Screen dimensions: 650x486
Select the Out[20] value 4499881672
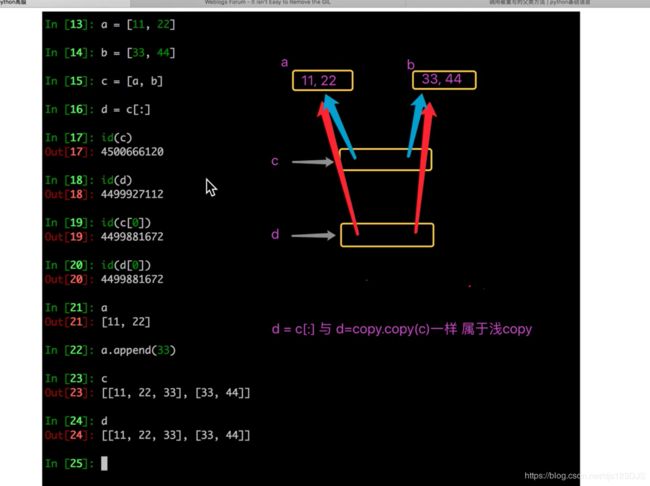pyautogui.click(x=132, y=279)
